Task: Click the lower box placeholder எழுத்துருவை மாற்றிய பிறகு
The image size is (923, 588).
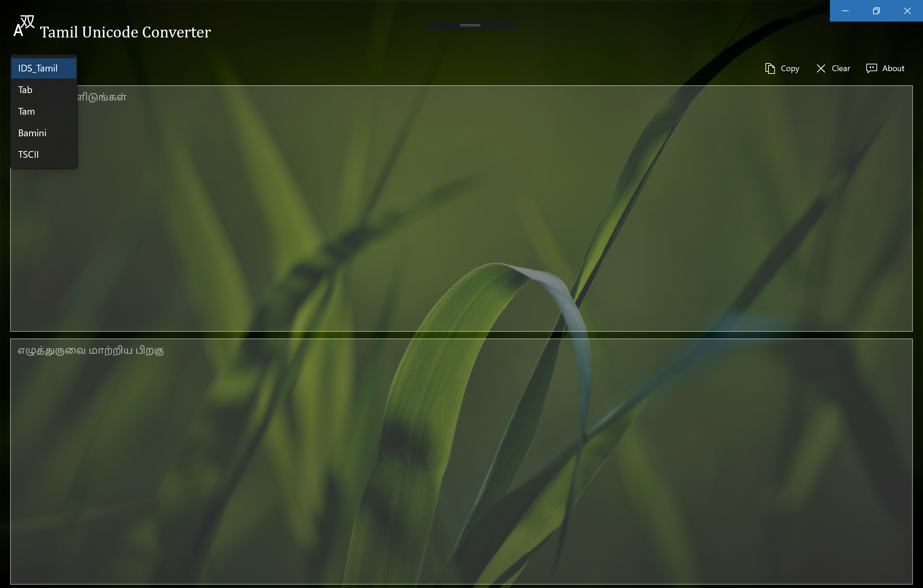Action: [91, 351]
